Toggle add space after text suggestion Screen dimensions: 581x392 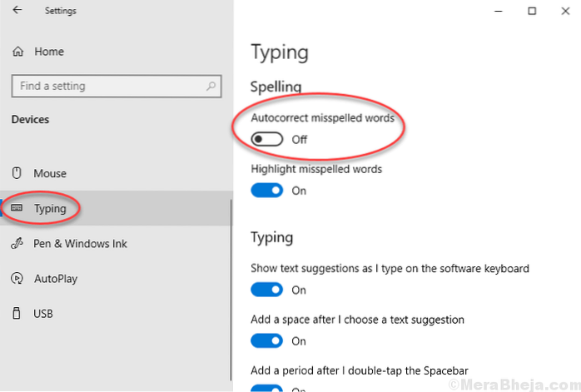pyautogui.click(x=266, y=340)
